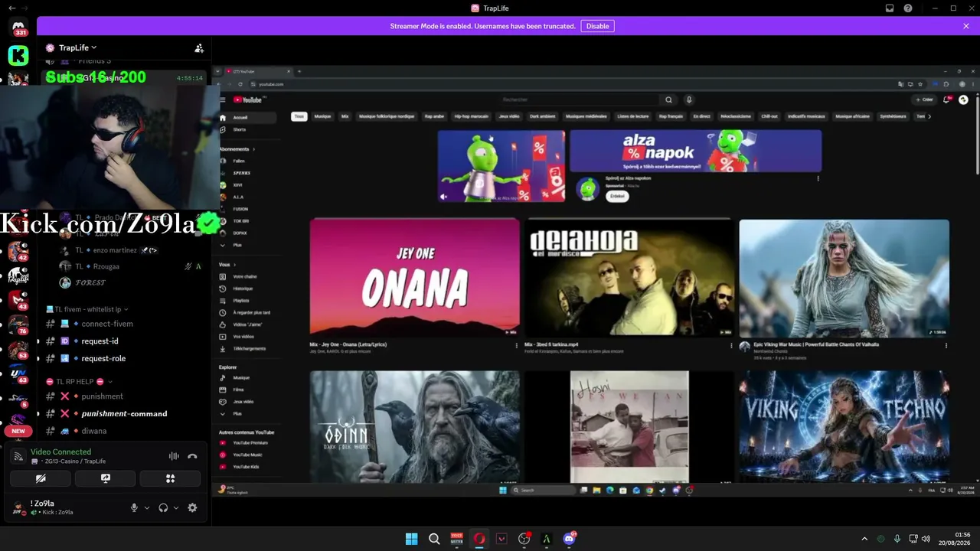Screen dimensions: 980x551
Task: Open the connect-fivem channel
Action: 107,324
